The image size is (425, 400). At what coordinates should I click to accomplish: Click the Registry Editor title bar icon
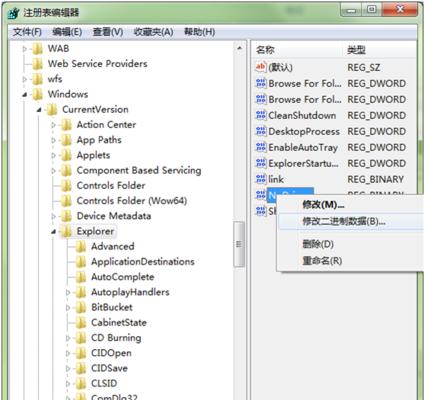13,13
